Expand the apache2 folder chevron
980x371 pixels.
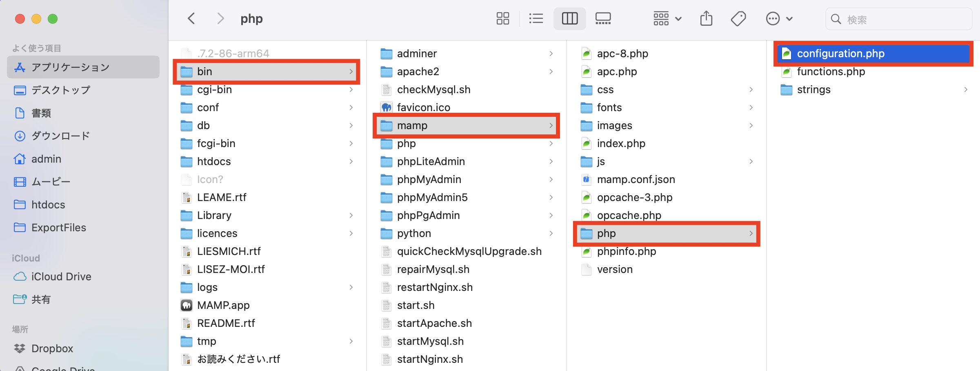pyautogui.click(x=551, y=72)
